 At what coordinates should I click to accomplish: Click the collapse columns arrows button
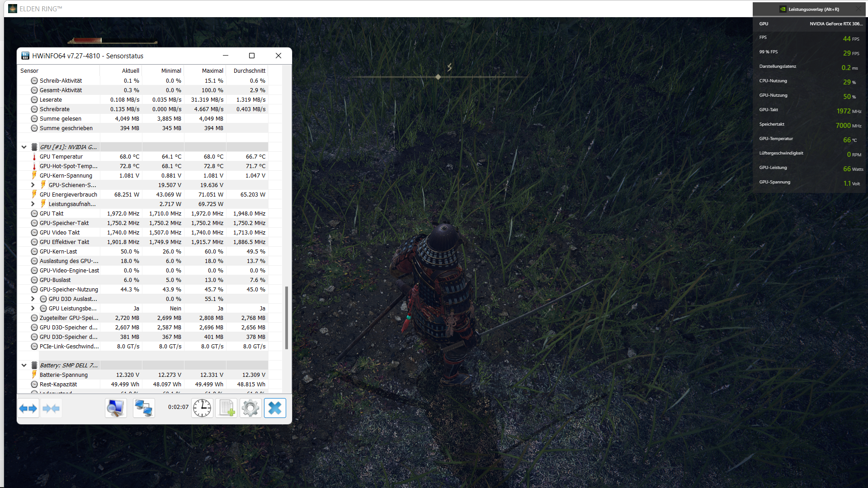pyautogui.click(x=51, y=408)
